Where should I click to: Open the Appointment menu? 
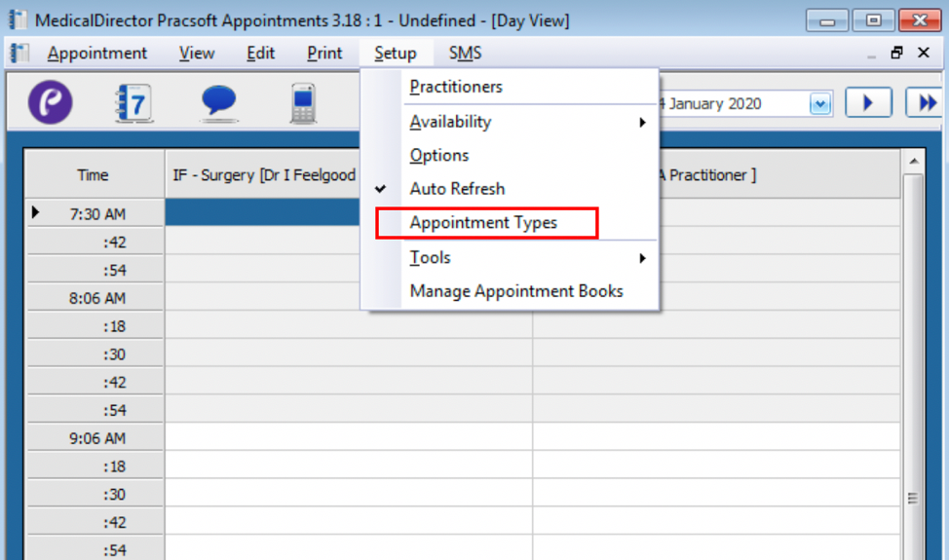[x=97, y=54]
